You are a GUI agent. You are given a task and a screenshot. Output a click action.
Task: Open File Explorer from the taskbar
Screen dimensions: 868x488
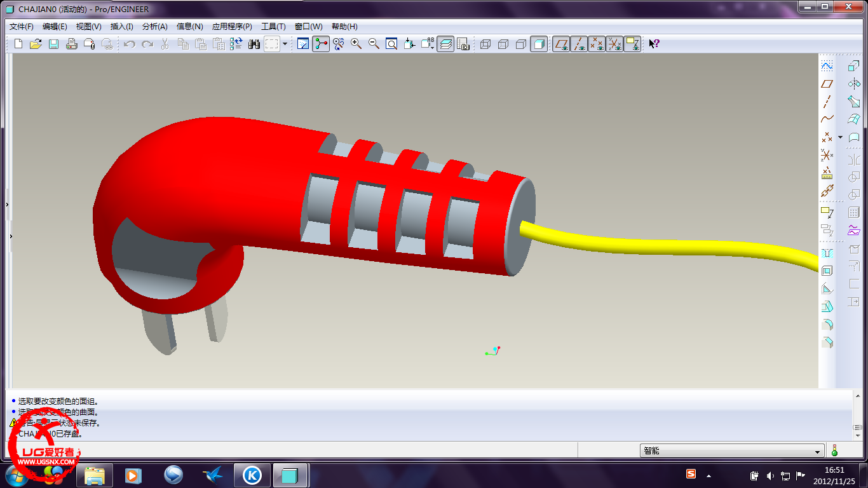click(x=95, y=475)
